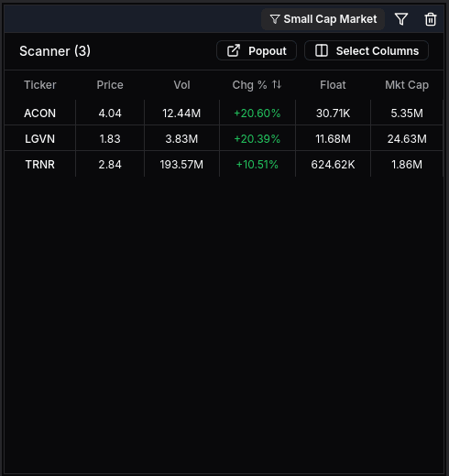Screen dimensions: 449x476
Task: Click funnel icon in Small Cap Market chip
Action: [275, 19]
